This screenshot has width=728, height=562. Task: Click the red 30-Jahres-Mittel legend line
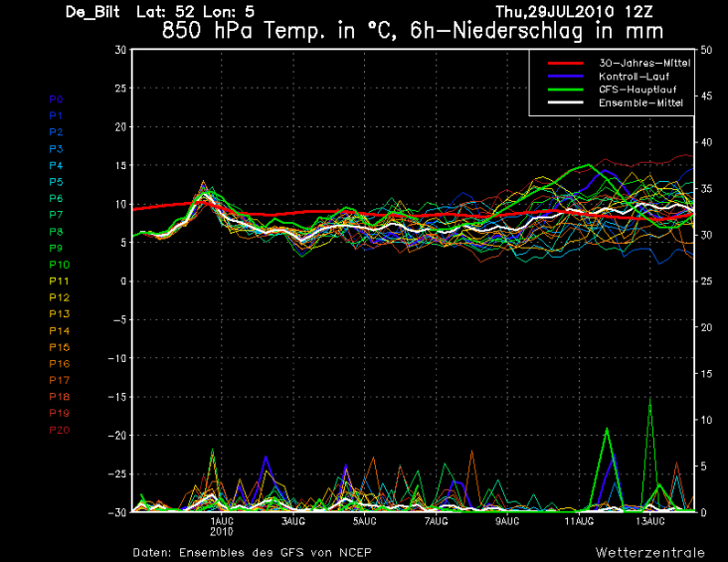566,64
